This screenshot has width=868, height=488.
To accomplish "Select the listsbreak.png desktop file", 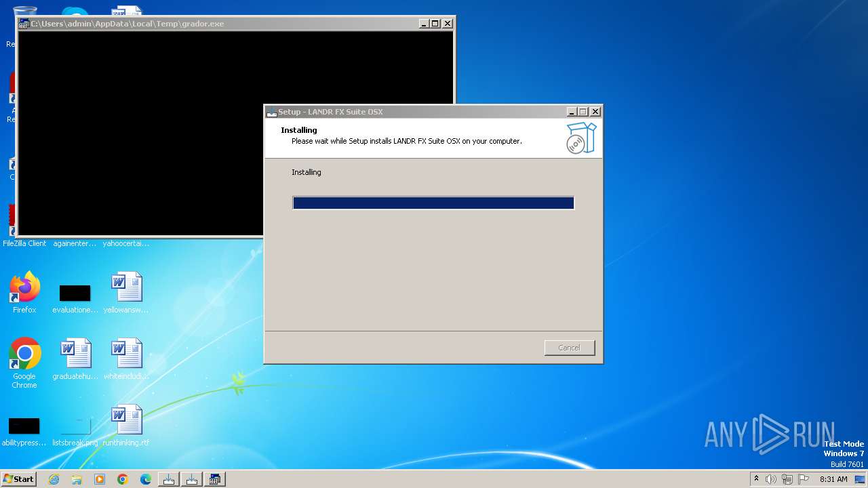I will click(75, 431).
